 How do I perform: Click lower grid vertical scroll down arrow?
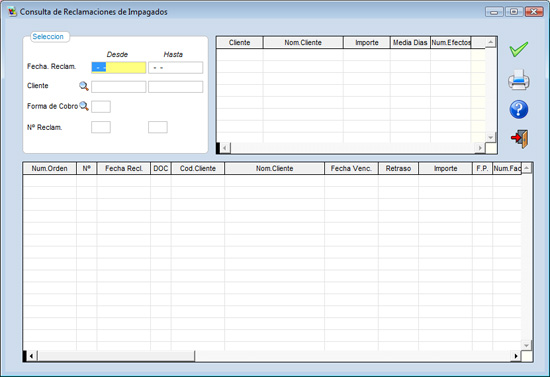(526, 345)
